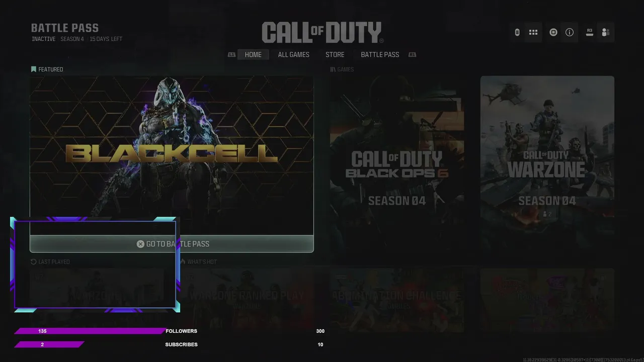Click the Games section library icon
This screenshot has height=362, width=644.
[x=333, y=69]
